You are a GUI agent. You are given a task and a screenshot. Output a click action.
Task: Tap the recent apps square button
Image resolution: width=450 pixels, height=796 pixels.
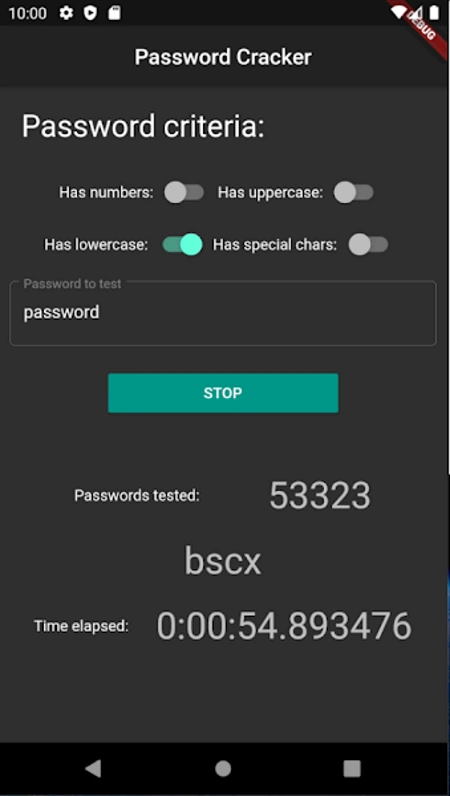[352, 769]
